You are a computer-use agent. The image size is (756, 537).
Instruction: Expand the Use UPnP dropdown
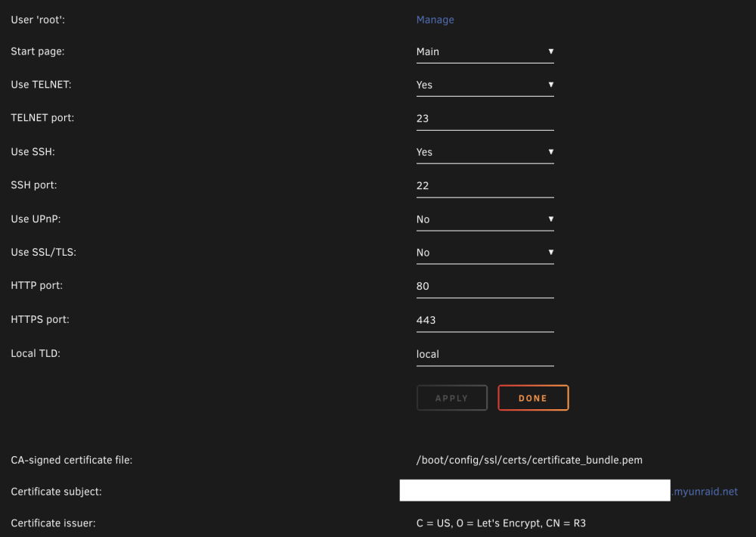(485, 219)
